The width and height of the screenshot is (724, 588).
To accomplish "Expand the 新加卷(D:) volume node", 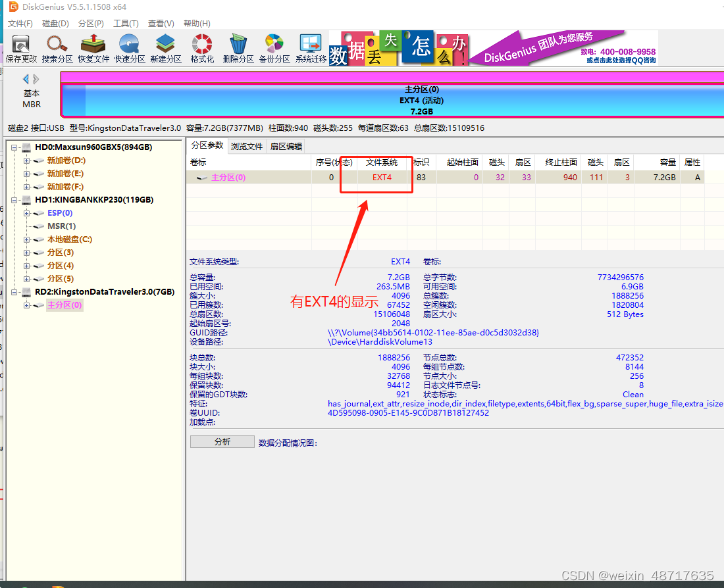I will [27, 160].
